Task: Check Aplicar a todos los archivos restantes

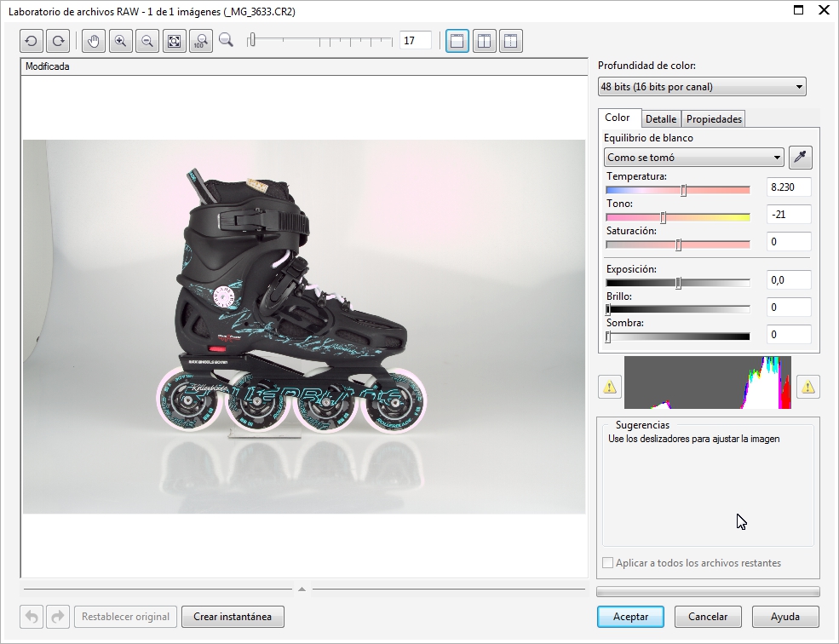Action: pos(608,562)
